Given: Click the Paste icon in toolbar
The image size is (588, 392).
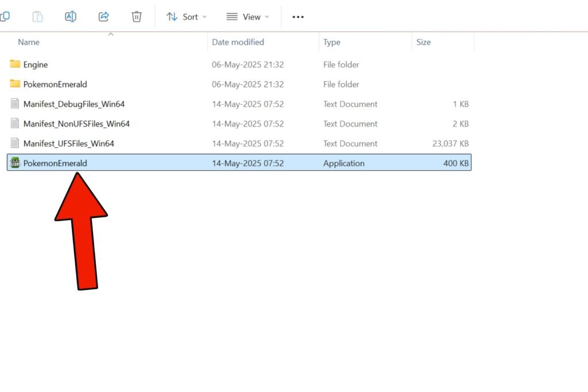Looking at the screenshot, I should pos(37,17).
